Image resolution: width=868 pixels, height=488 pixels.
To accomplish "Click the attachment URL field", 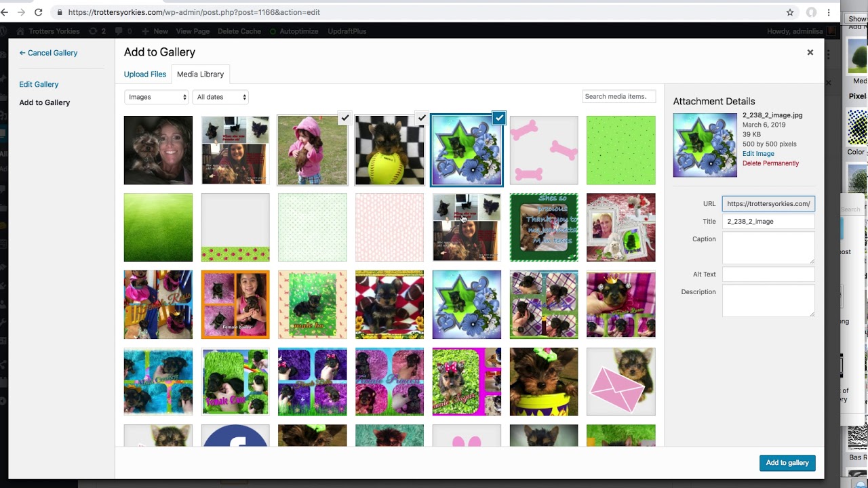I will point(768,203).
